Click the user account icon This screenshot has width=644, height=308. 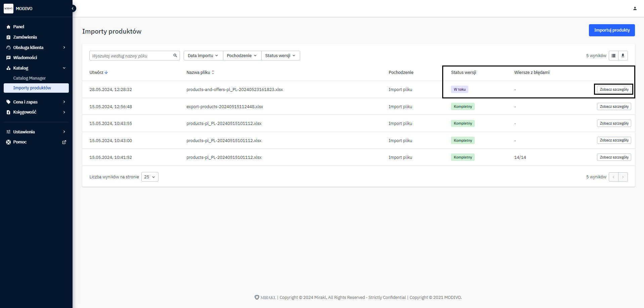point(635,8)
